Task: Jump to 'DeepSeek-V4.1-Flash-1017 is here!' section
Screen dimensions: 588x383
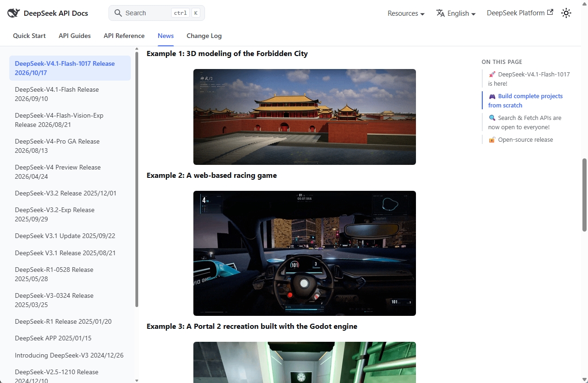Action: tap(529, 79)
